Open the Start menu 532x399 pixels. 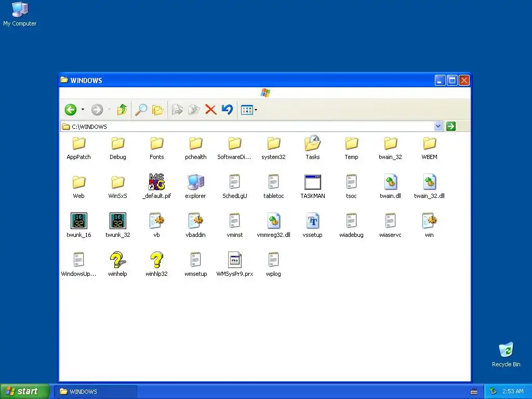coord(25,391)
